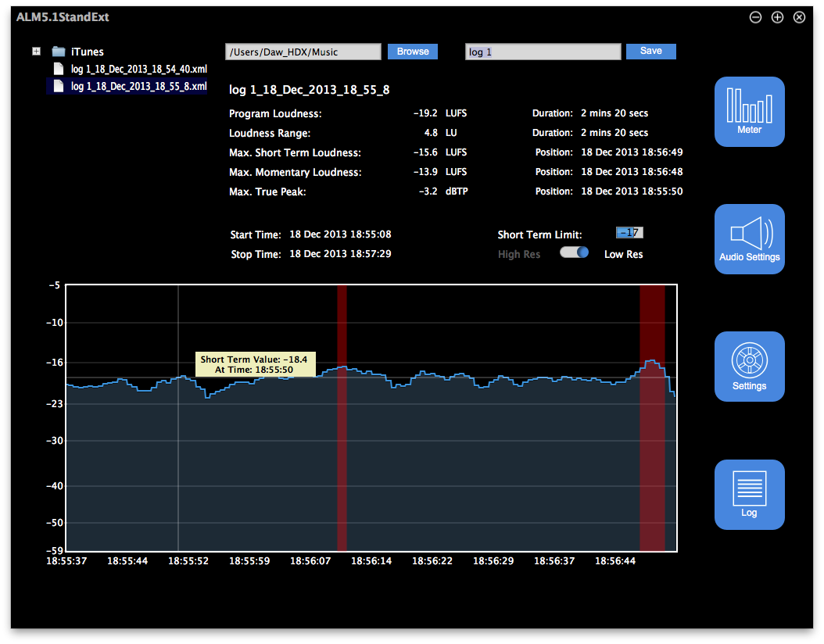Click the 18:56:07 time axis label
The image size is (824, 644).
point(310,561)
